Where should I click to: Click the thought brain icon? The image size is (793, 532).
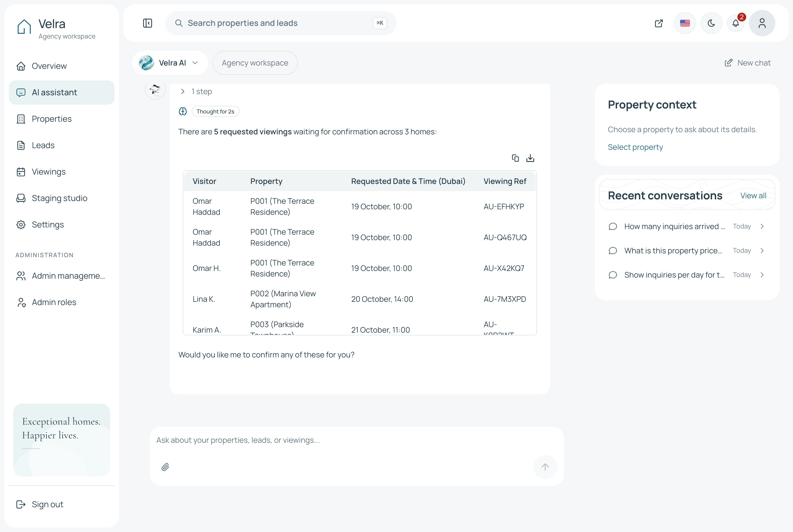(x=183, y=111)
